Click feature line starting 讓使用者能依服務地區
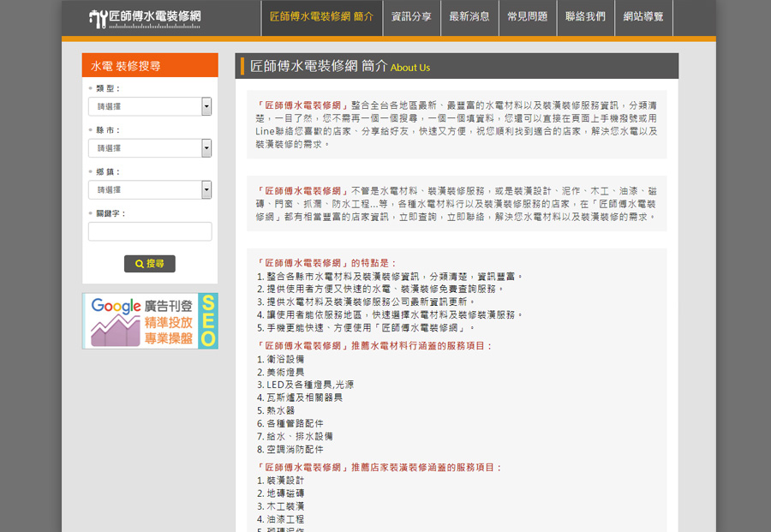This screenshot has width=771, height=532. [390, 314]
